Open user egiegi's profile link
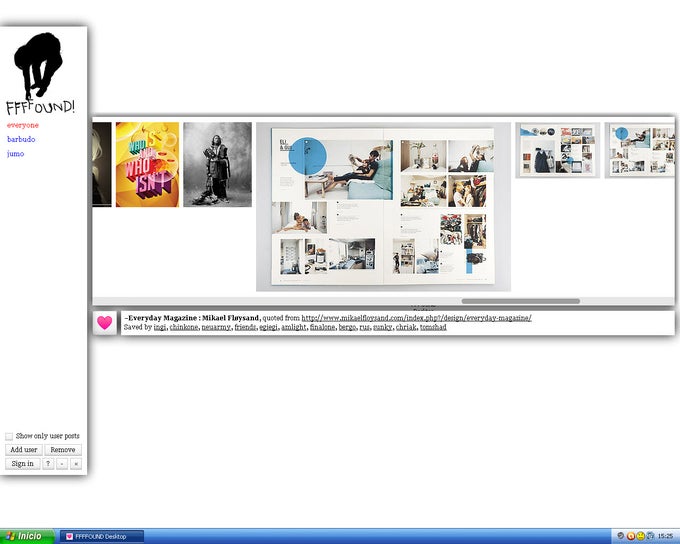Viewport: 680px width, 544px height. click(x=268, y=327)
